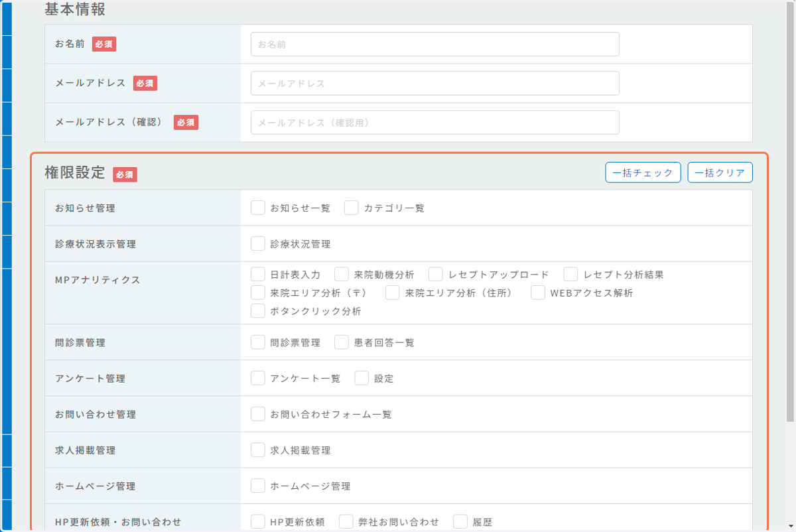This screenshot has width=796, height=532.
Task: Click the 一括チェック button
Action: coord(643,172)
